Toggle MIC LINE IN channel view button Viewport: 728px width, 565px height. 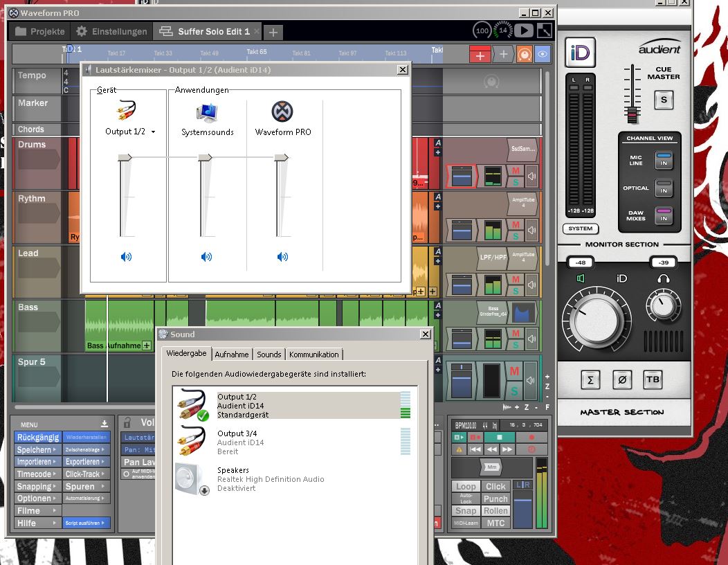(x=664, y=160)
